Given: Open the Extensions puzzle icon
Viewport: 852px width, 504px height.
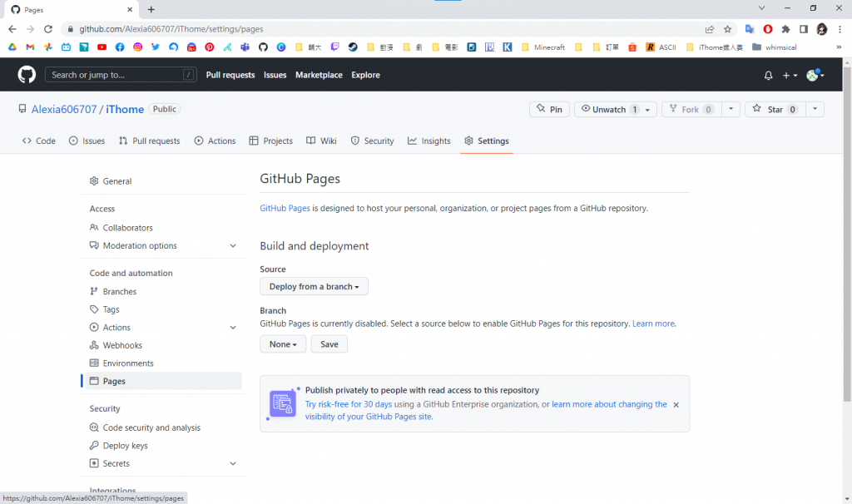Looking at the screenshot, I should click(785, 29).
